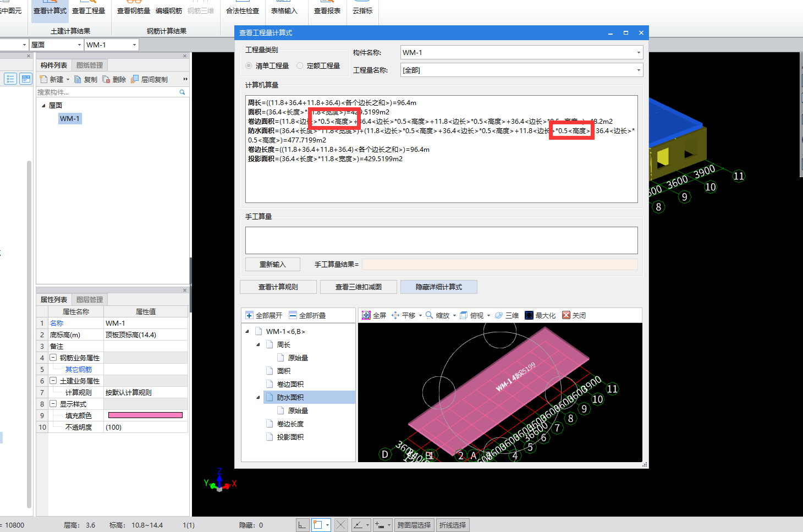Viewport: 803px width, 532px height.
Task: Click plus-bar offset icon in status bar
Action: pyautogui.click(x=380, y=525)
